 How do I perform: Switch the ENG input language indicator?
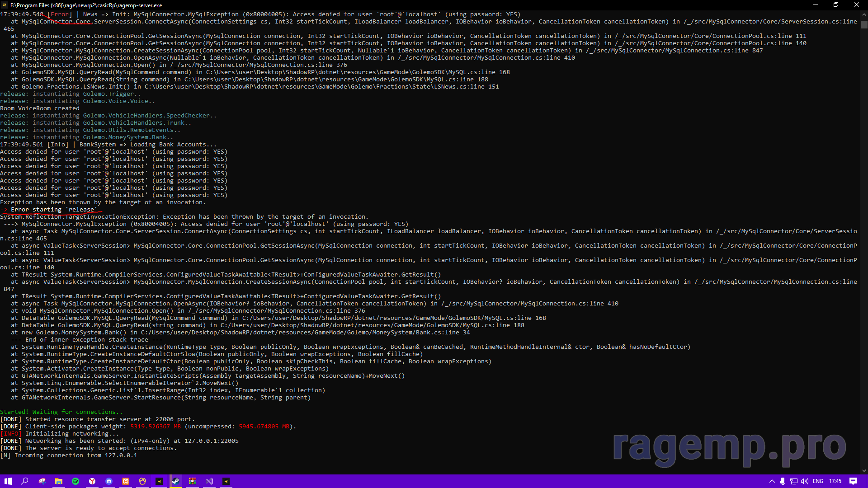tap(818, 481)
